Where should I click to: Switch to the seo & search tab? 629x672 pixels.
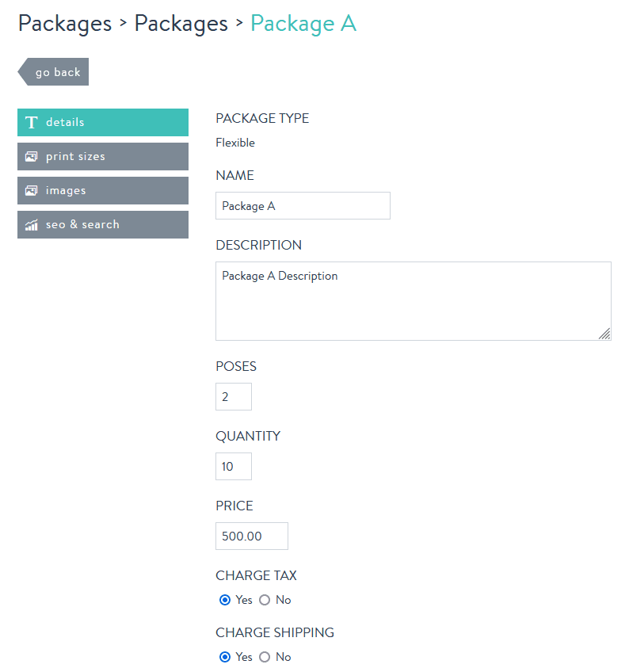pos(103,224)
